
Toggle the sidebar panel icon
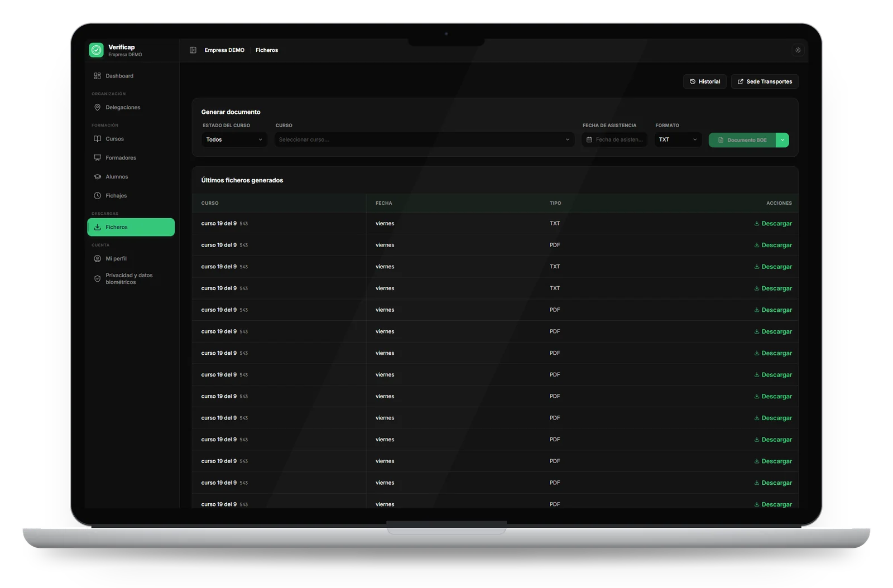click(193, 50)
